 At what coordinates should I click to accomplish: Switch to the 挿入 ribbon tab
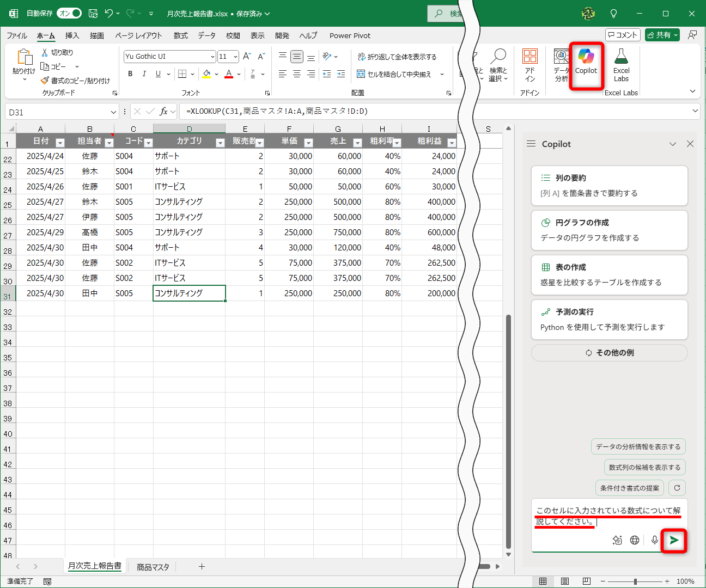(x=72, y=35)
